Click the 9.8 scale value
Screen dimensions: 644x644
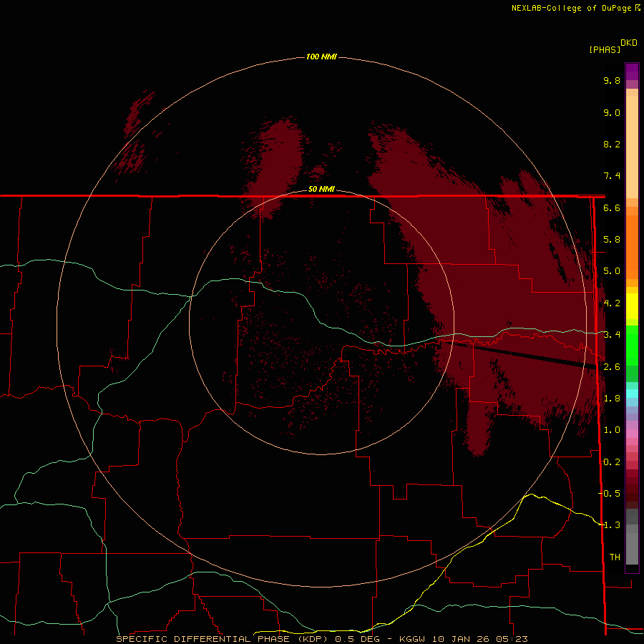click(612, 80)
